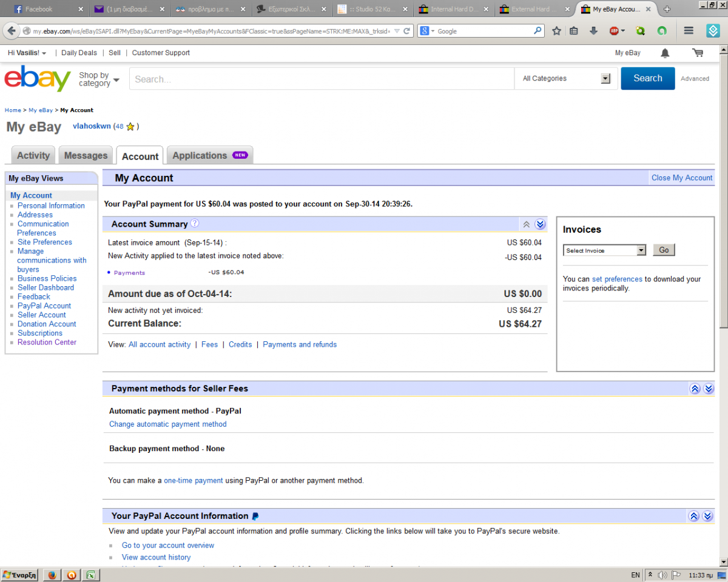Open the bookmarks list icon

coord(574,31)
